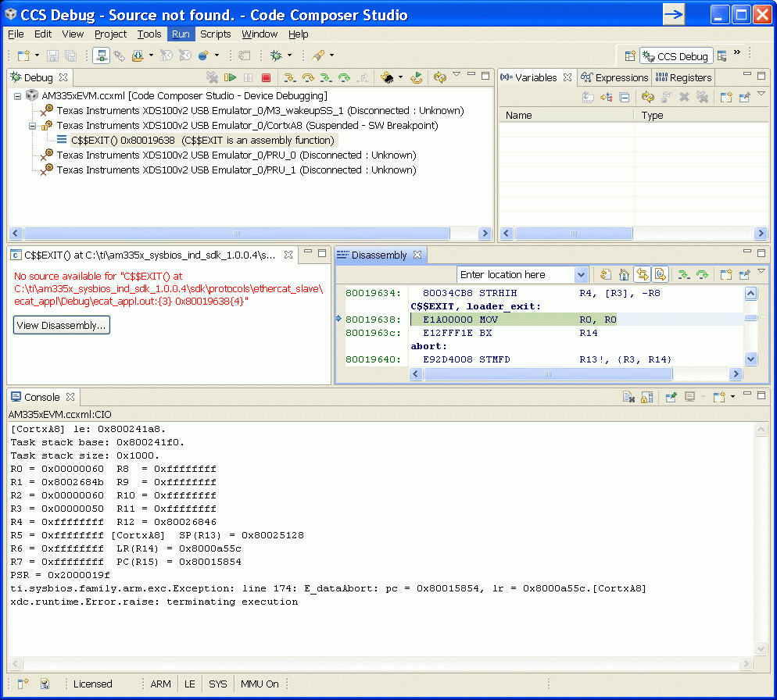This screenshot has width=777, height=700.
Task: Click the Save All icon in main toolbar
Action: click(x=71, y=55)
